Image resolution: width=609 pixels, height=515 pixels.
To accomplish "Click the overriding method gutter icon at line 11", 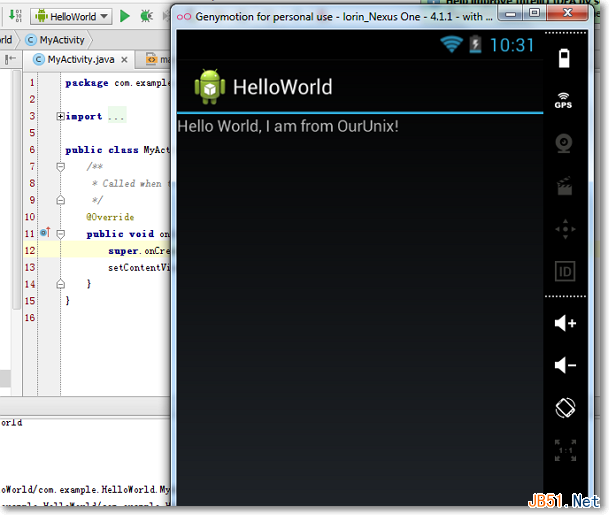I will [45, 232].
